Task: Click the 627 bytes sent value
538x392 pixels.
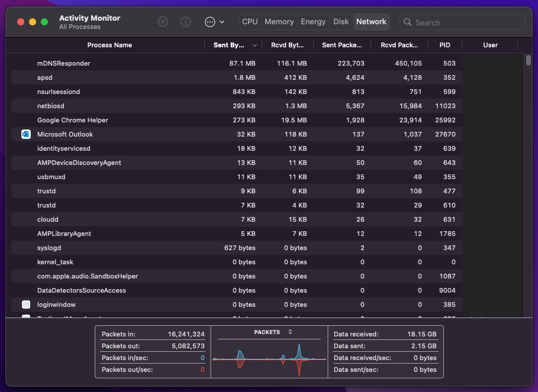Action: click(240, 248)
